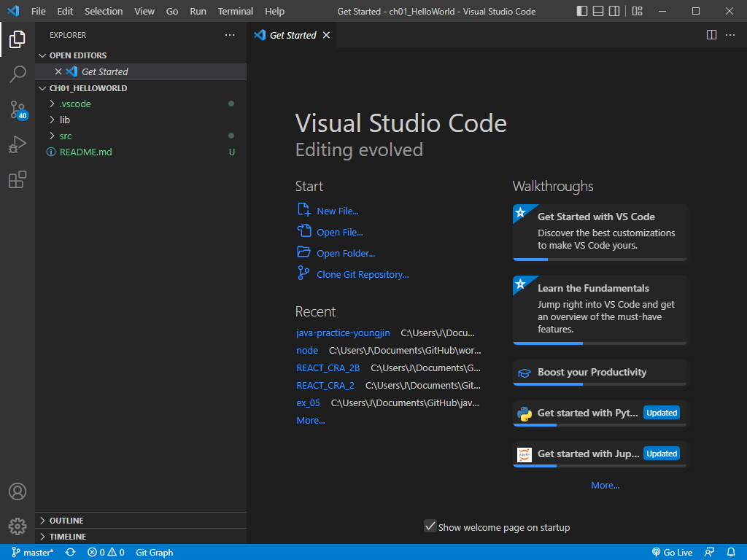Synchronize changes icon in status bar

click(71, 553)
